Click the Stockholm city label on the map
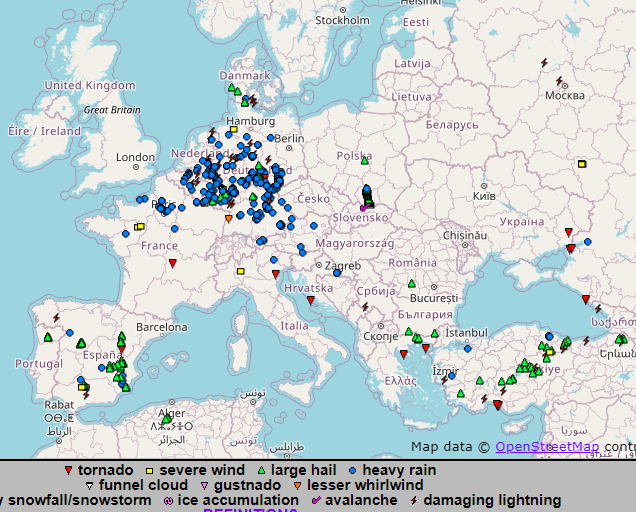Viewport: 636px width, 512px height. [x=342, y=20]
